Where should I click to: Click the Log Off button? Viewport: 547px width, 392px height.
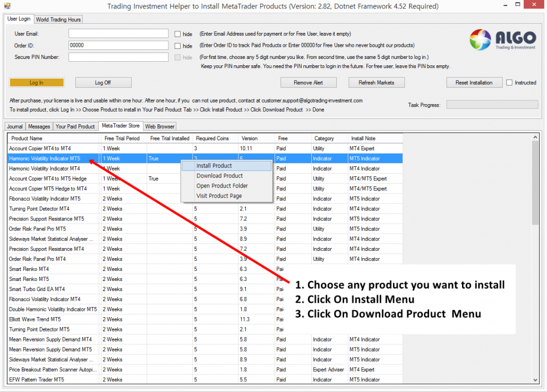(103, 83)
